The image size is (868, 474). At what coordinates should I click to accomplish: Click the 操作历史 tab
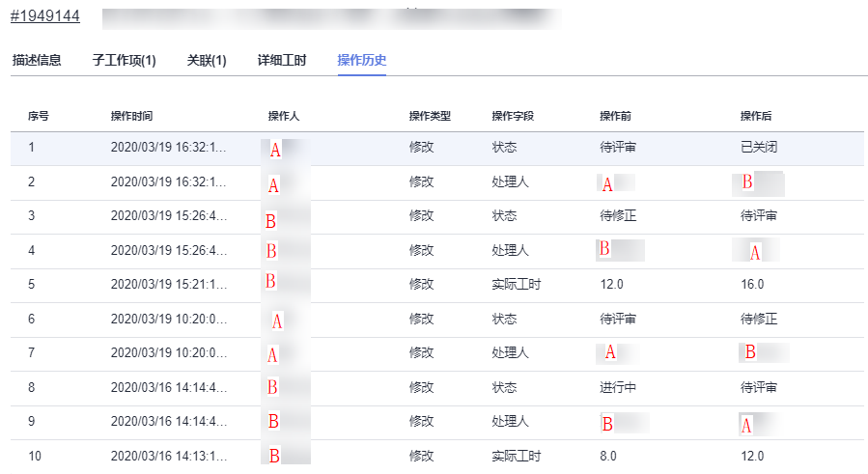tap(362, 60)
